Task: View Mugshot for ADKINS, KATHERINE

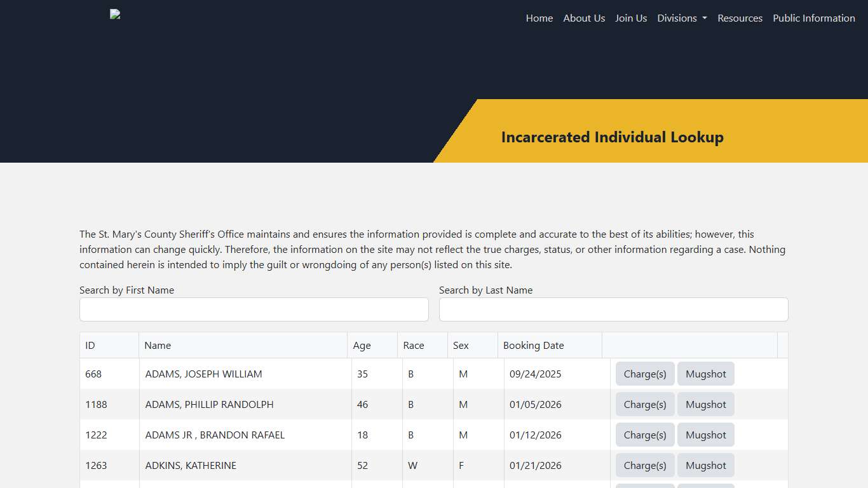Action: point(705,465)
